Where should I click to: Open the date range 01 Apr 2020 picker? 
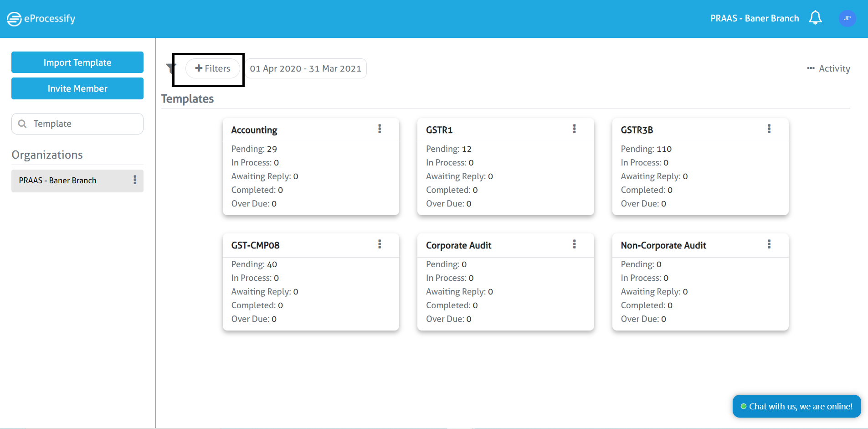pyautogui.click(x=306, y=68)
